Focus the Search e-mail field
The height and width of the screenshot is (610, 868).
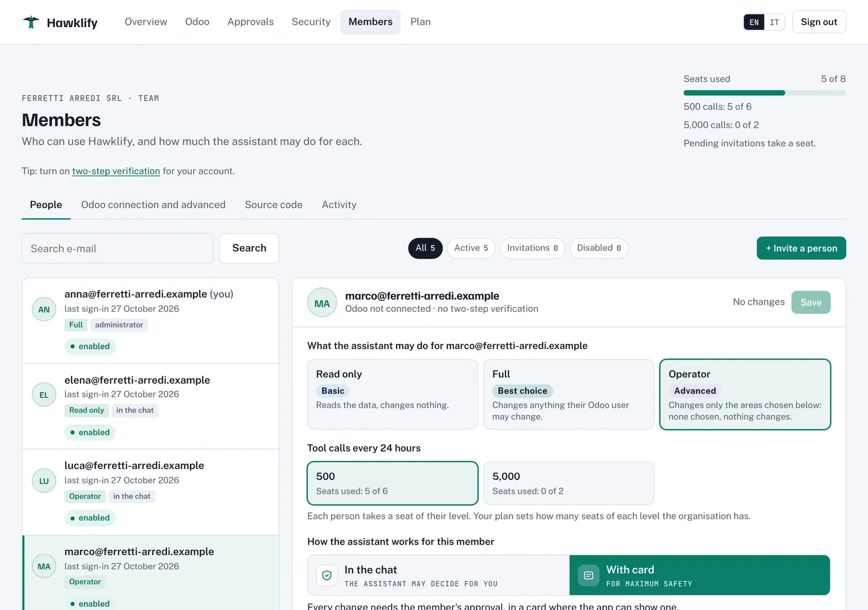[118, 248]
